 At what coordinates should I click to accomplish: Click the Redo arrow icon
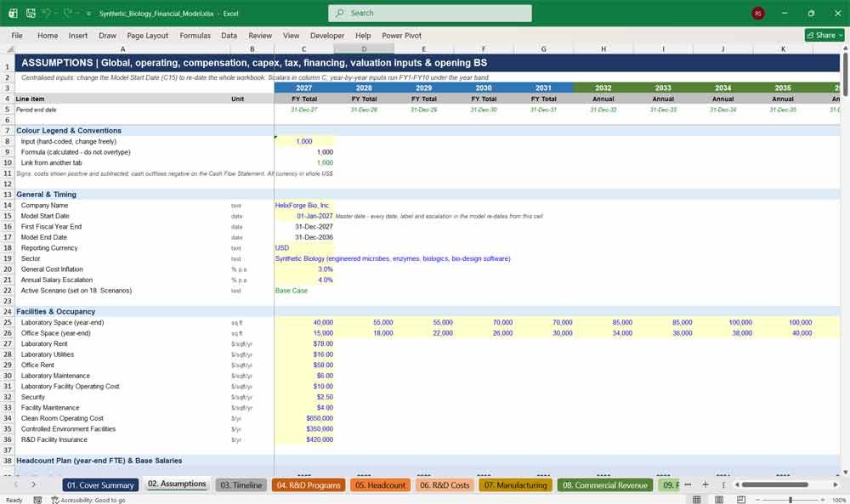pyautogui.click(x=68, y=13)
